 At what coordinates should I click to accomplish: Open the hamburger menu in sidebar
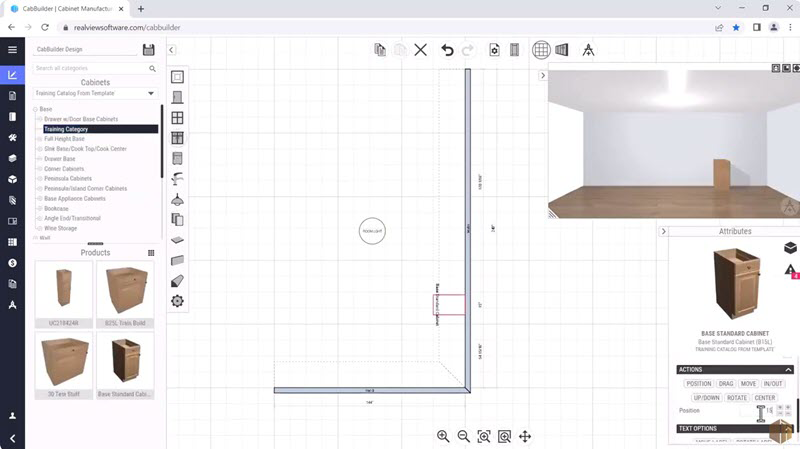coord(12,49)
